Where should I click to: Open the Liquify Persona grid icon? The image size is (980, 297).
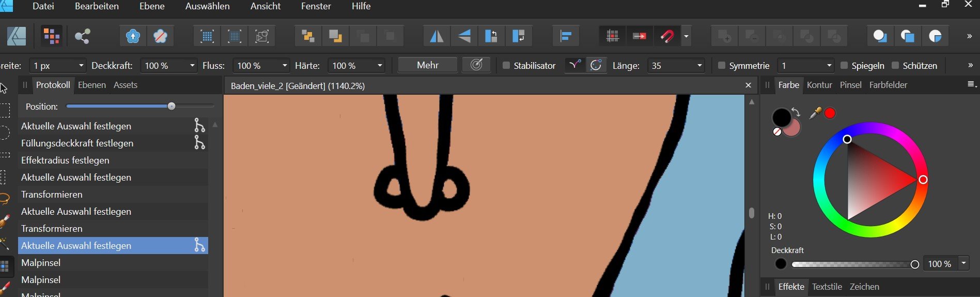pyautogui.click(x=51, y=36)
